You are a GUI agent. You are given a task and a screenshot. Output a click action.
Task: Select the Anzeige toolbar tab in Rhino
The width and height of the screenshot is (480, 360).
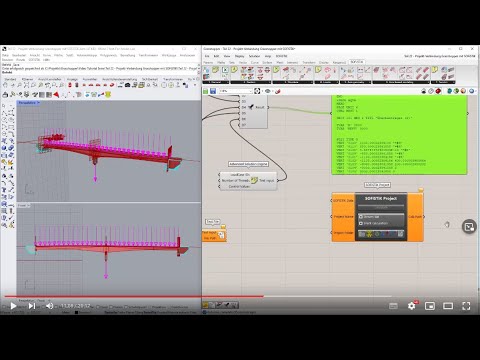pos(72,79)
